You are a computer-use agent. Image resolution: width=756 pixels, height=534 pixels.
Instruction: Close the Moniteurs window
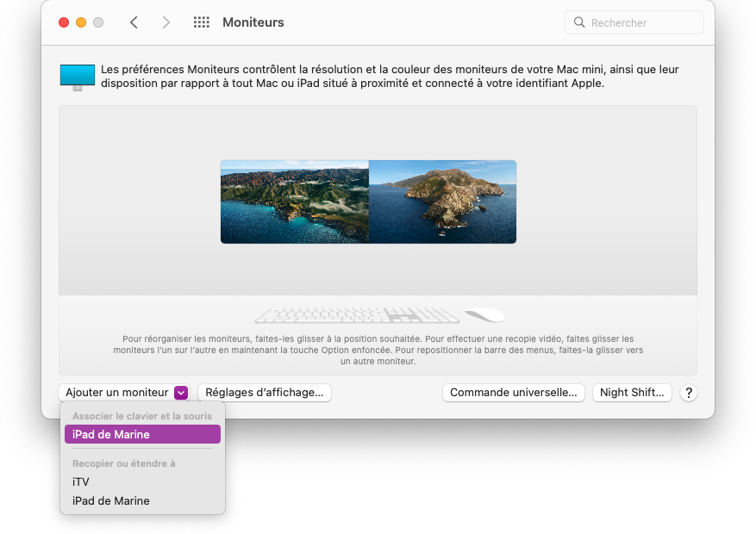click(x=64, y=22)
